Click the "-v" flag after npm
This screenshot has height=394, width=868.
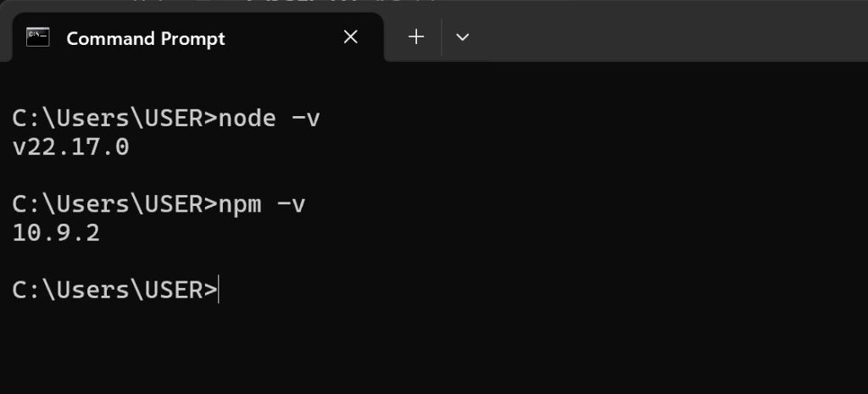pyautogui.click(x=291, y=205)
